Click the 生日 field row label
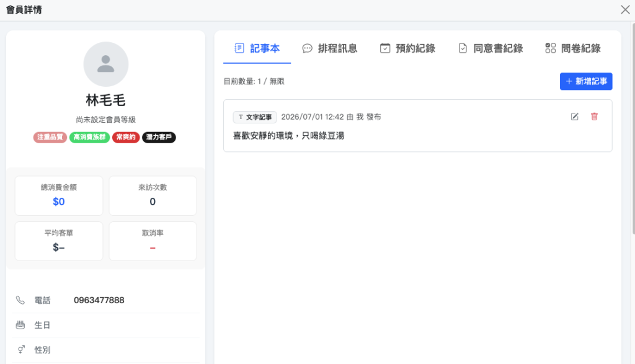Image resolution: width=635 pixels, height=364 pixels. click(x=42, y=325)
